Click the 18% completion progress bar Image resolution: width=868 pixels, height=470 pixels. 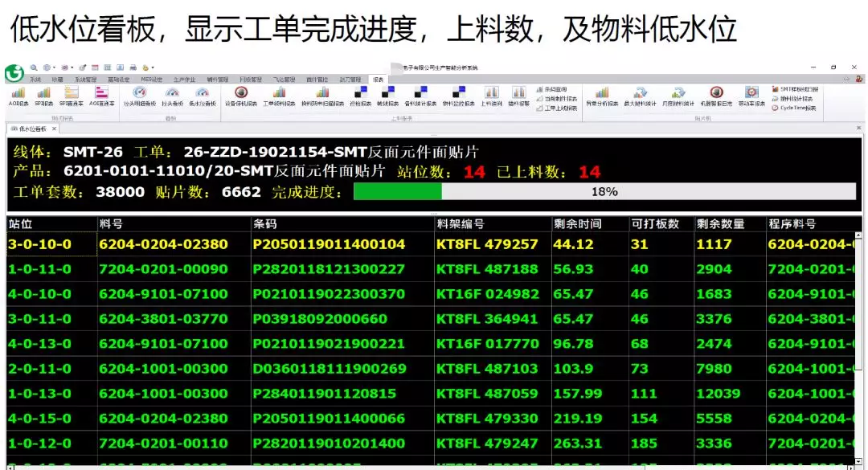604,191
